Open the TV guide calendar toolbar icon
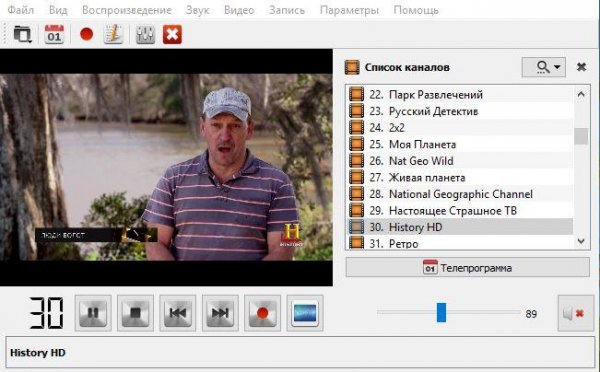Image resolution: width=600 pixels, height=372 pixels. [x=54, y=34]
